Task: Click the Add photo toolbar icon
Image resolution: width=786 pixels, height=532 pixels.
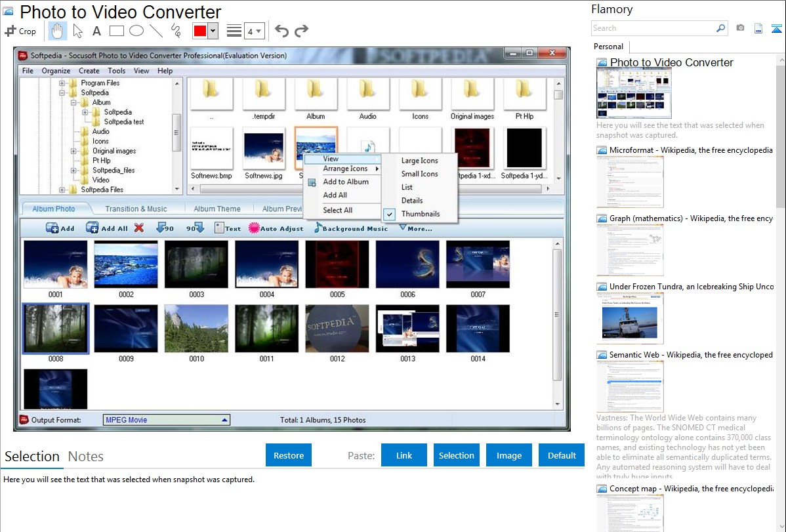Action: pyautogui.click(x=60, y=228)
